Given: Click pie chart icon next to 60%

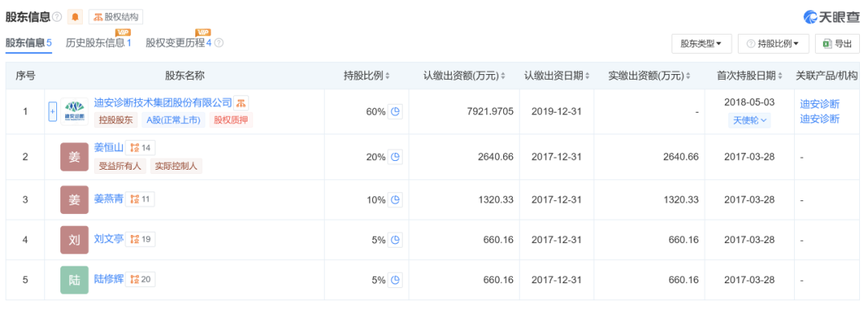Looking at the screenshot, I should click(x=395, y=112).
